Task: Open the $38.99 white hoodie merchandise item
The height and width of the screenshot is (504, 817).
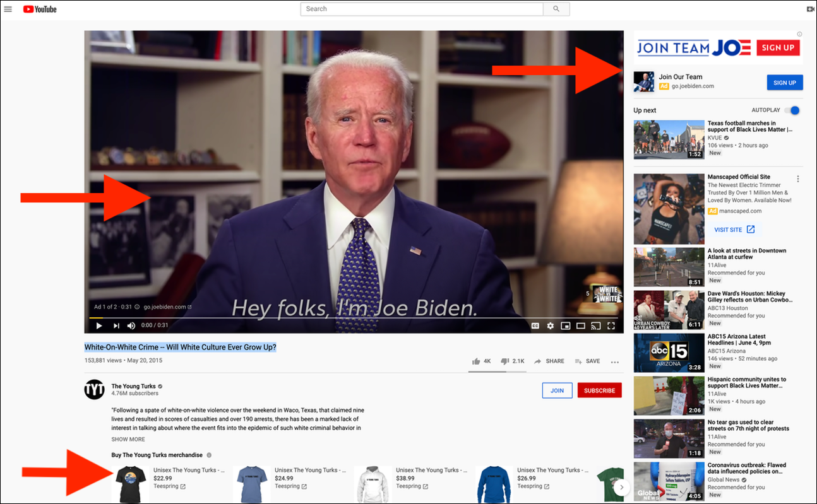Action: pyautogui.click(x=373, y=484)
